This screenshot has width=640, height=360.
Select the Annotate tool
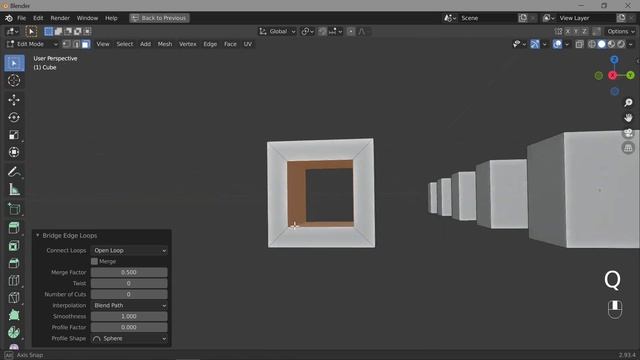[x=14, y=172]
